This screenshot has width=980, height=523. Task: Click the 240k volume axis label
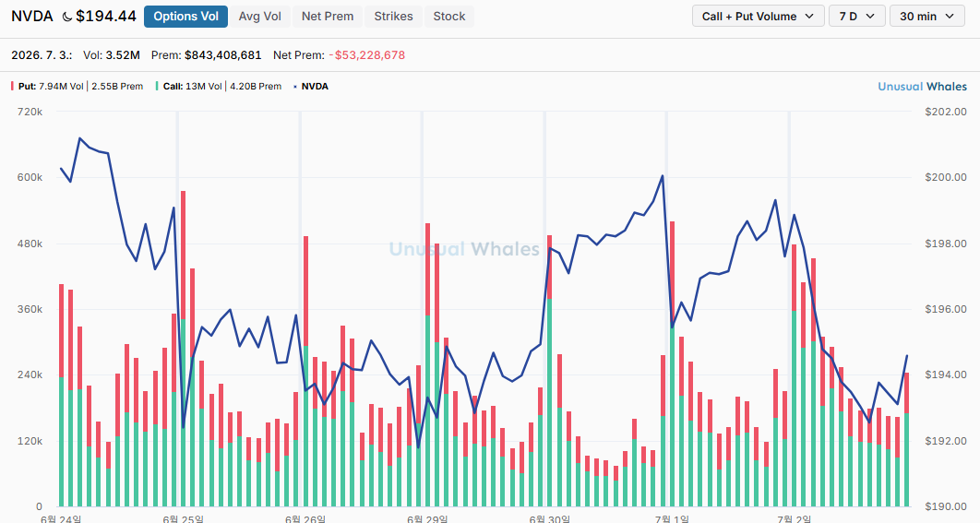(30, 374)
